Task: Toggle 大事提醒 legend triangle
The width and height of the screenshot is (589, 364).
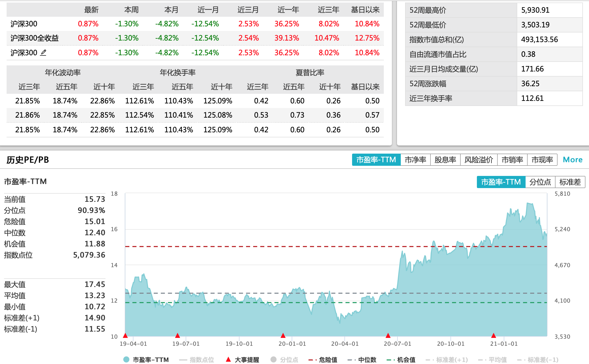Action: pos(228,359)
